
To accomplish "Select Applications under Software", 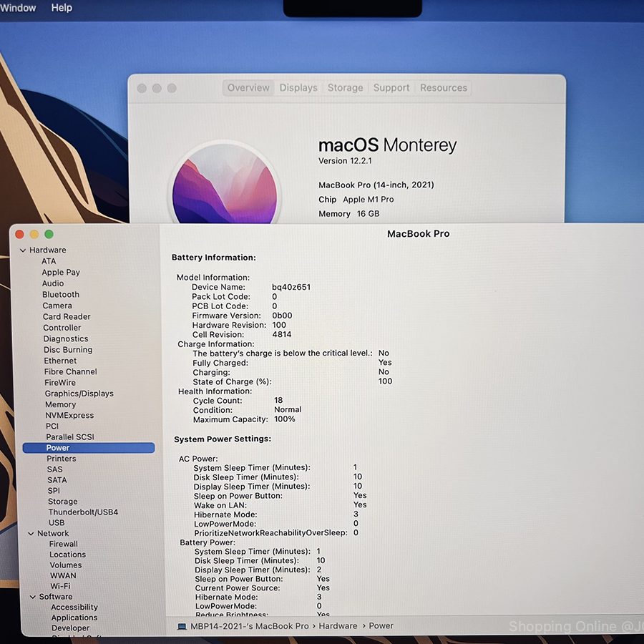I will click(74, 618).
